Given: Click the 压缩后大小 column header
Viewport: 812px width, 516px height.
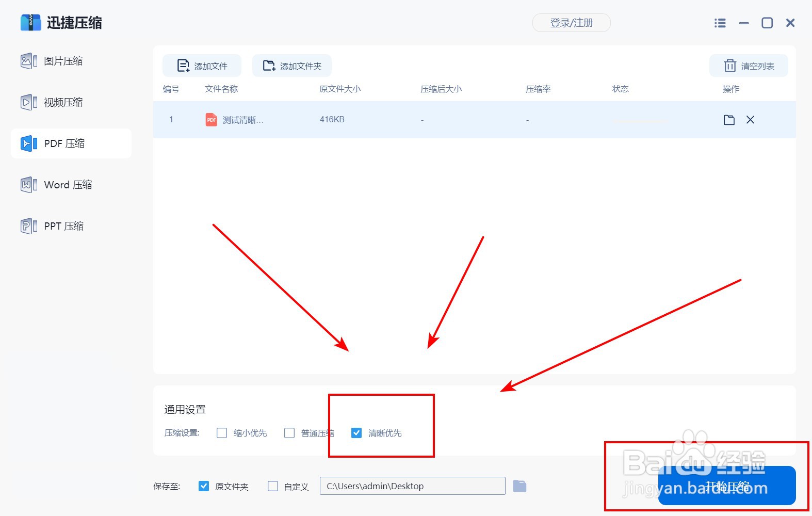Looking at the screenshot, I should pos(441,89).
